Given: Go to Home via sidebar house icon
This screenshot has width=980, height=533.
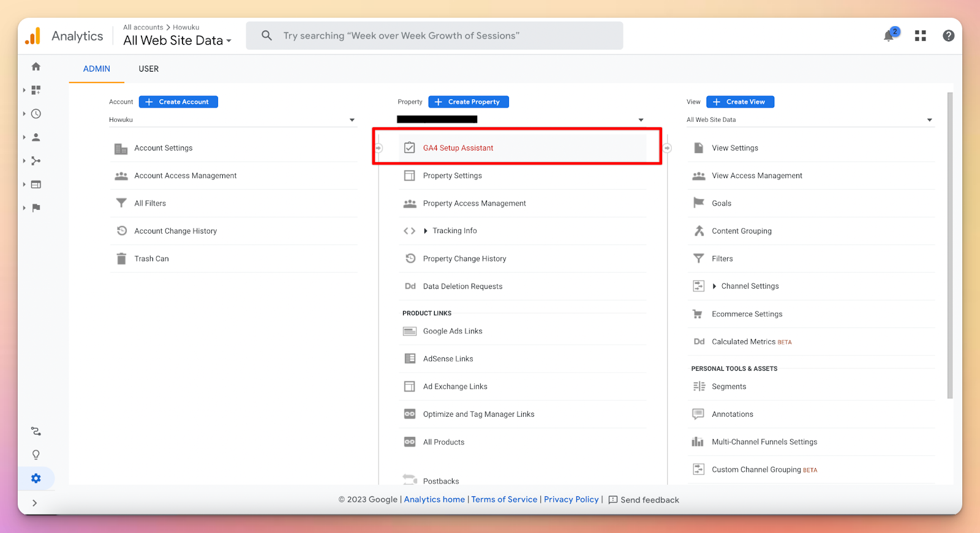Looking at the screenshot, I should (x=36, y=67).
